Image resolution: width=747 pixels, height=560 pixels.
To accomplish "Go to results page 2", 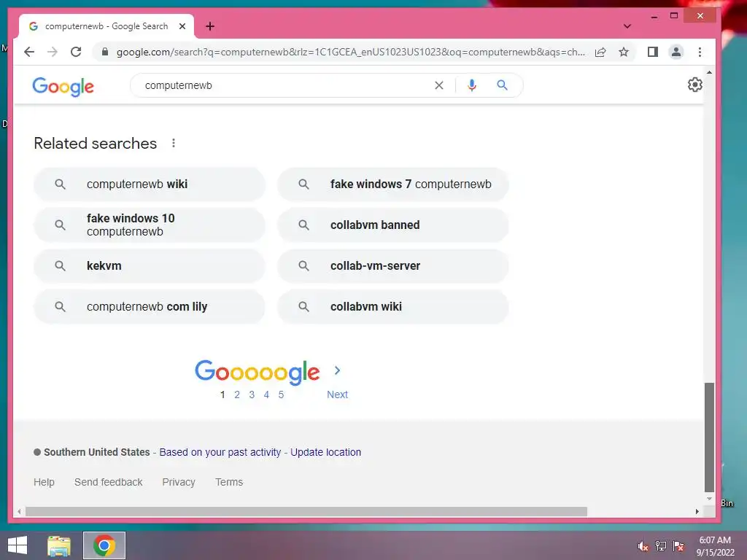I will tap(237, 394).
